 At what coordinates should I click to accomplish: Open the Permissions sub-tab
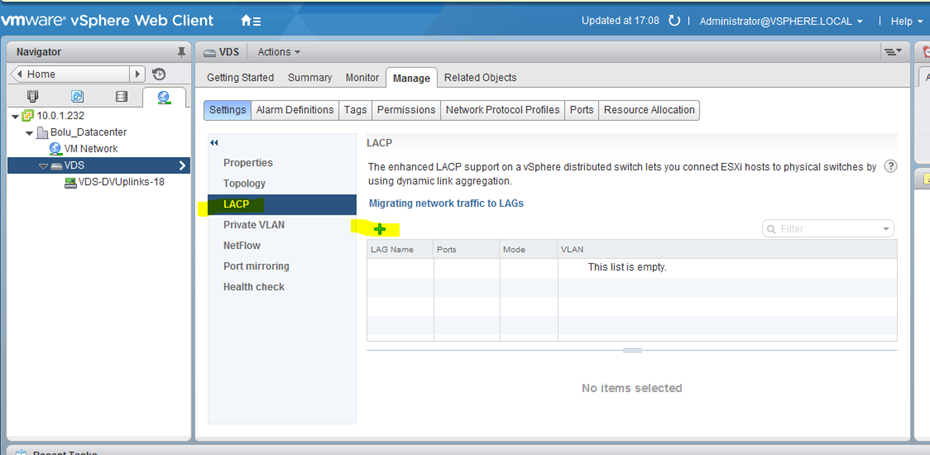(x=406, y=110)
